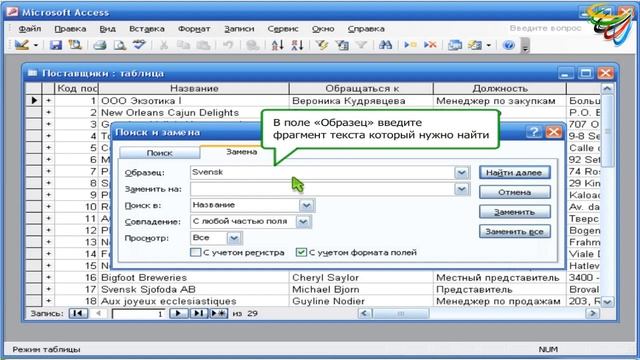
Task: Click the Заменить button
Action: click(x=514, y=212)
